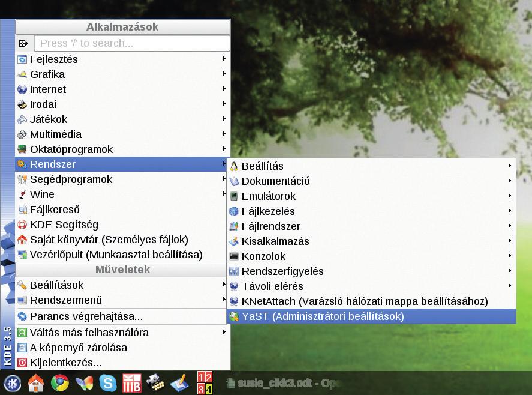This screenshot has height=395, width=532.
Task: Launch Fájlkereső file search
Action: pos(122,210)
